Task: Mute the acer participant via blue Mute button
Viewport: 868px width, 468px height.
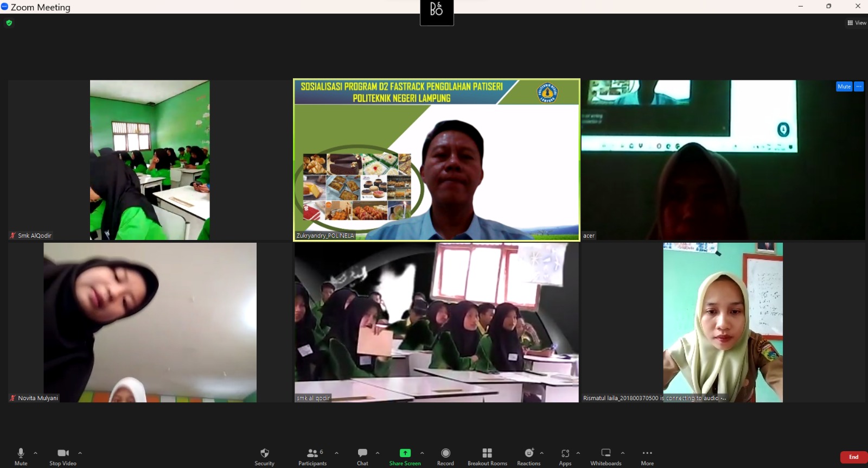Action: click(844, 86)
